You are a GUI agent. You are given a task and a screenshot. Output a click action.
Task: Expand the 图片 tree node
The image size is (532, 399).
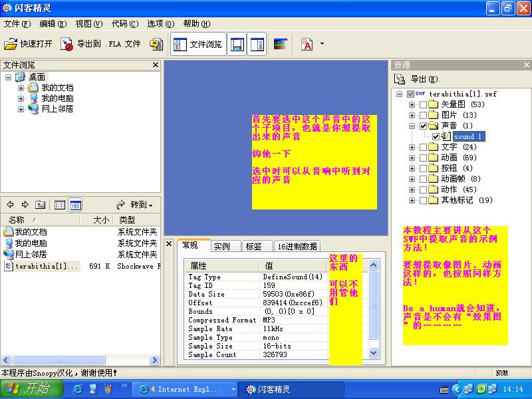[x=412, y=115]
